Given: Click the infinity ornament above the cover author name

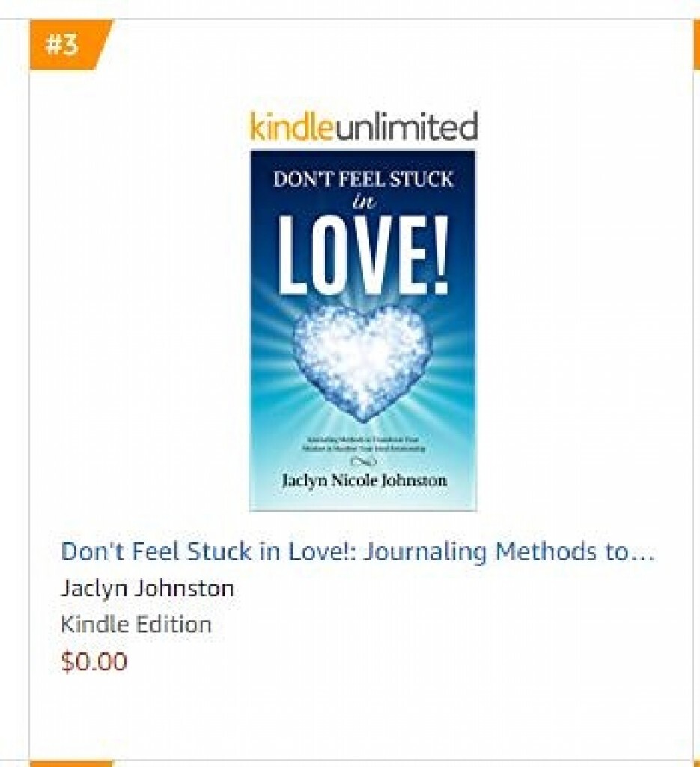Looking at the screenshot, I should (x=363, y=463).
